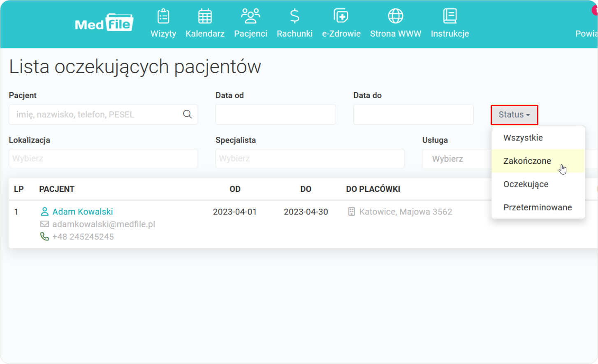
Task: Open the Pacjenci menu label
Action: point(250,34)
